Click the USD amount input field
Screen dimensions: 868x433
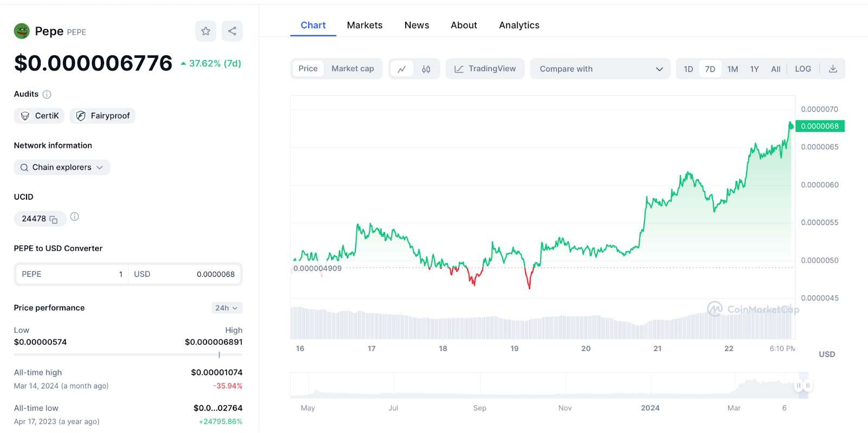coord(185,275)
